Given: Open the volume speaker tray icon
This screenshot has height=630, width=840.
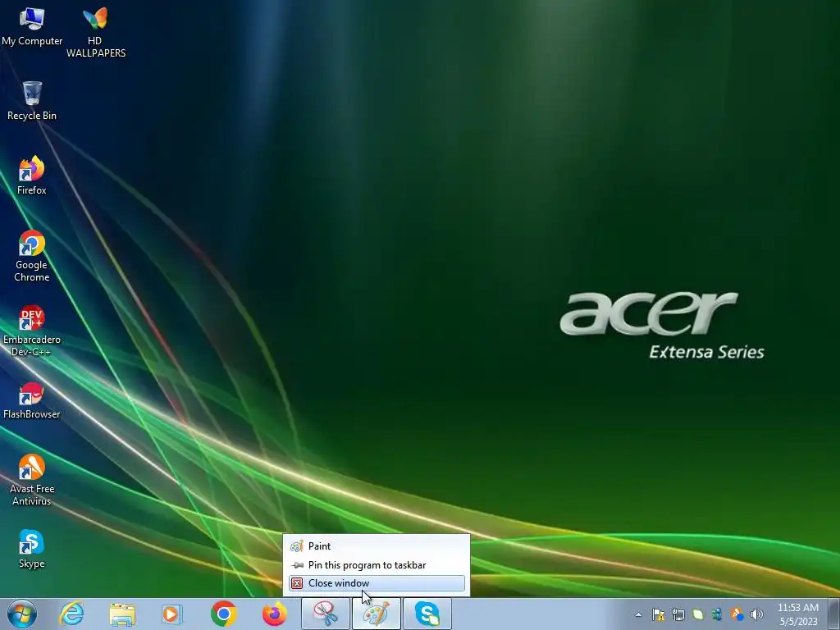Looking at the screenshot, I should [756, 614].
